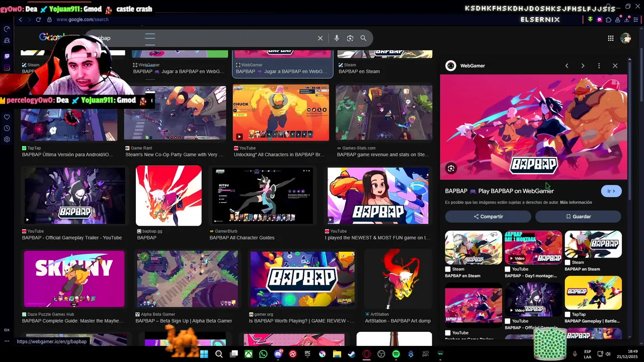Open the Twitch icon in browser sidebar

pos(7,56)
